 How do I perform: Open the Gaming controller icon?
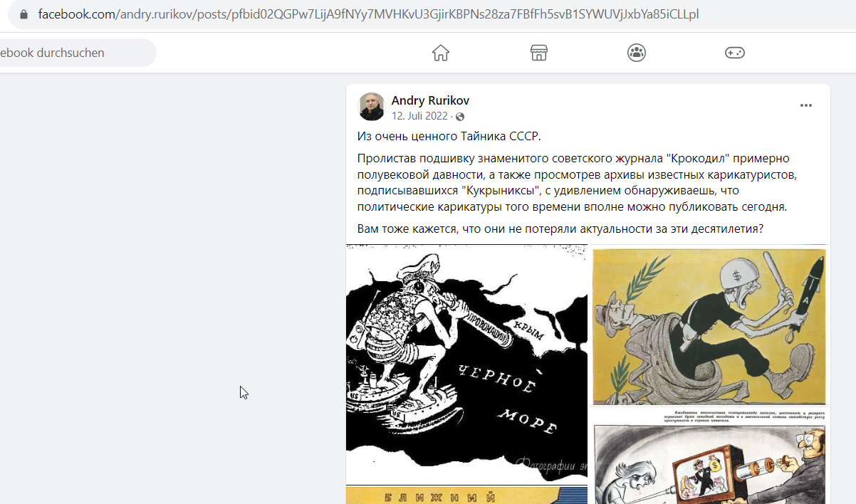click(x=735, y=53)
